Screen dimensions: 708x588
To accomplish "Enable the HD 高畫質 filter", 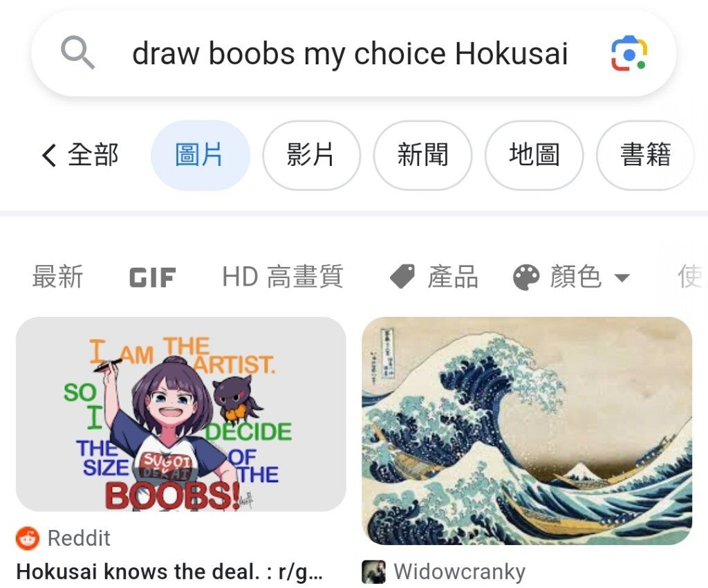I will pyautogui.click(x=283, y=277).
